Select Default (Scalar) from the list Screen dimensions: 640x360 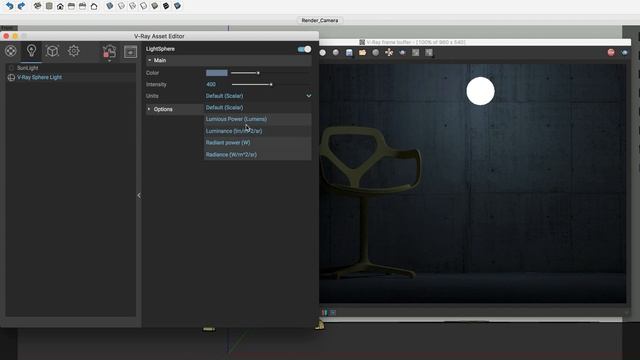258,108
